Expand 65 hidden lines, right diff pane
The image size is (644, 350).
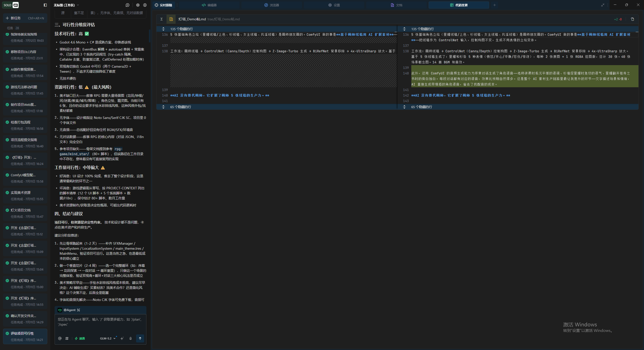[x=404, y=107]
